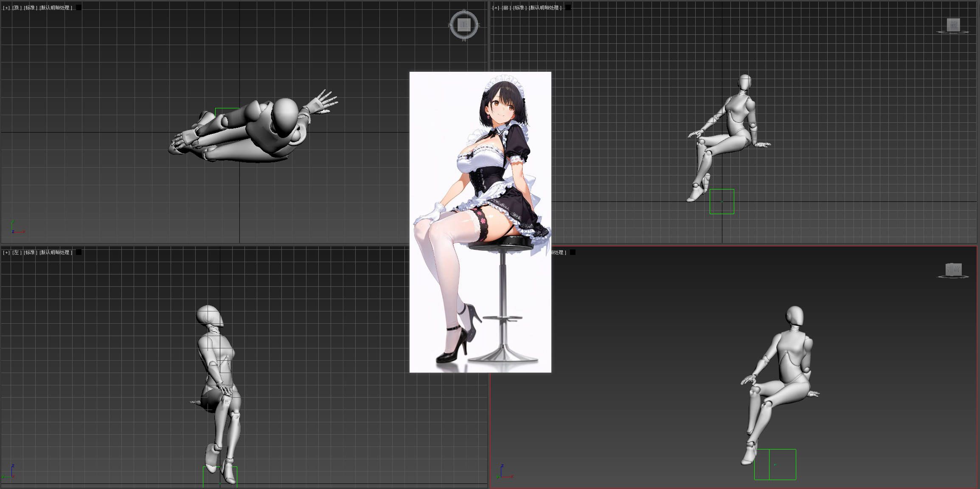Open [默认明暗处理] menu in Left viewport

click(x=56, y=252)
